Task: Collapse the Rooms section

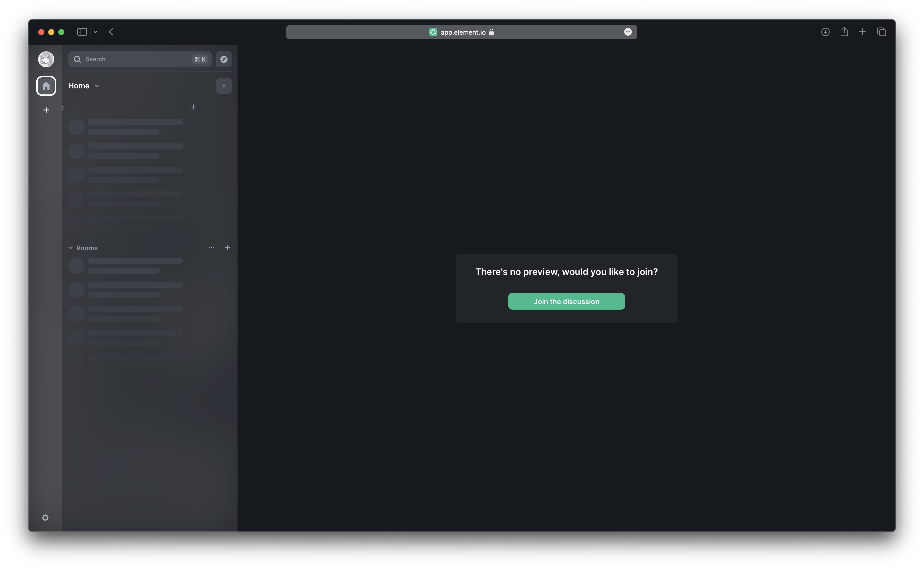Action: [x=71, y=248]
